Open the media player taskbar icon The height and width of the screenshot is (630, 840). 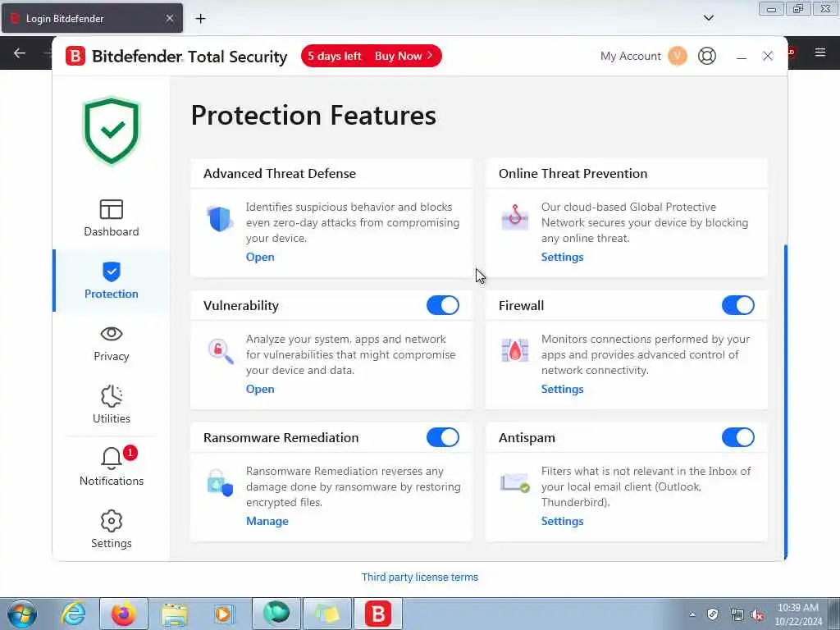coord(223,614)
